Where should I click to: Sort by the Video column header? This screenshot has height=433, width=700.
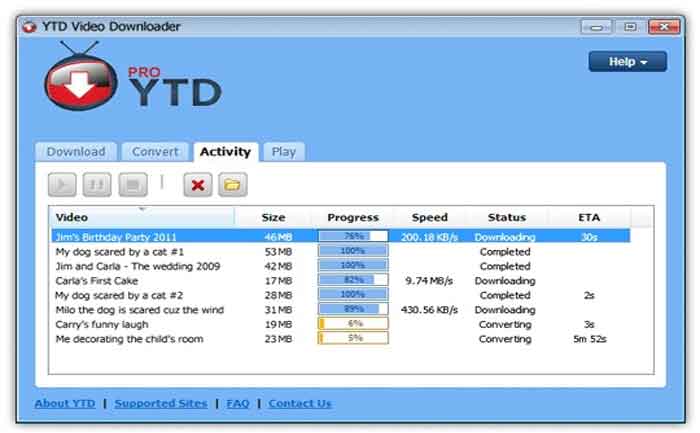pos(142,217)
